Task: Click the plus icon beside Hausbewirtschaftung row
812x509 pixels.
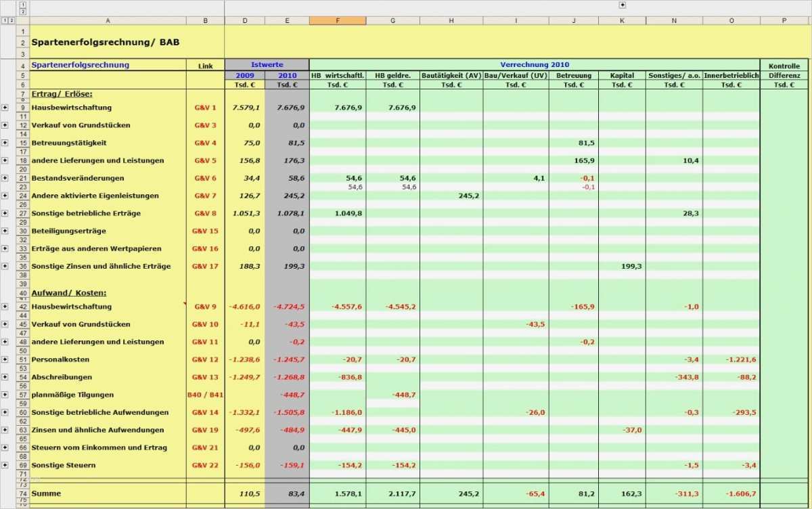Action: pyautogui.click(x=5, y=108)
